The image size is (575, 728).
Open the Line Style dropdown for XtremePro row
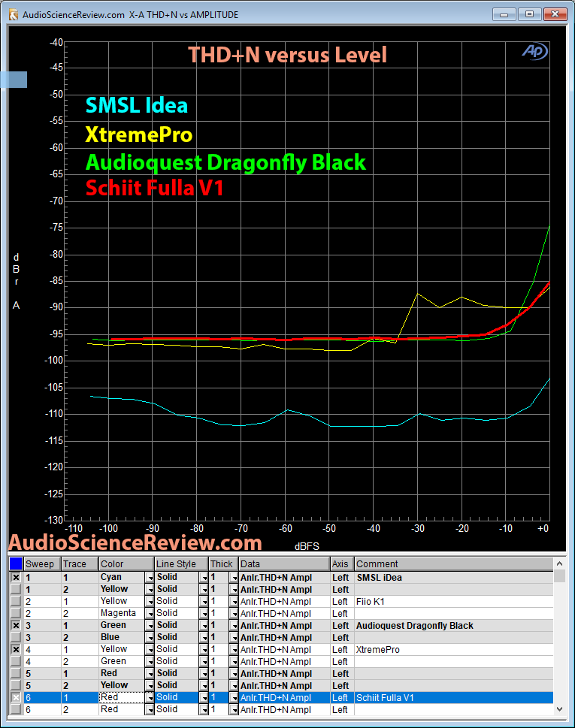(x=204, y=650)
